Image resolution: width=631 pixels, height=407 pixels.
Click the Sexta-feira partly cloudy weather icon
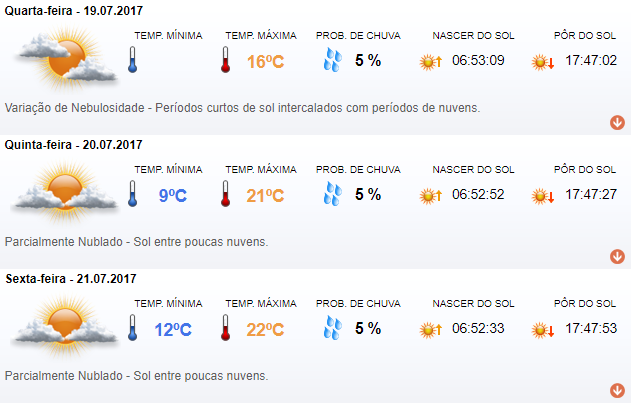coord(66,327)
